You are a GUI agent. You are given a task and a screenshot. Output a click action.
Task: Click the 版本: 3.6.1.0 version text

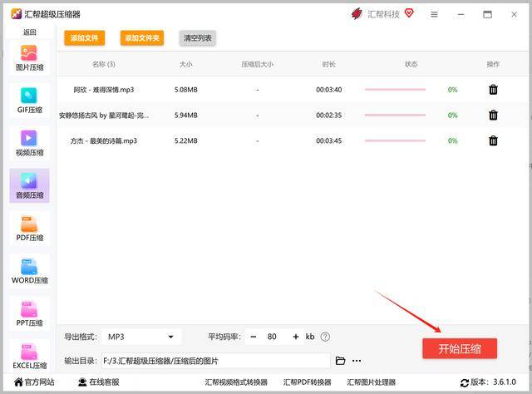[493, 382]
